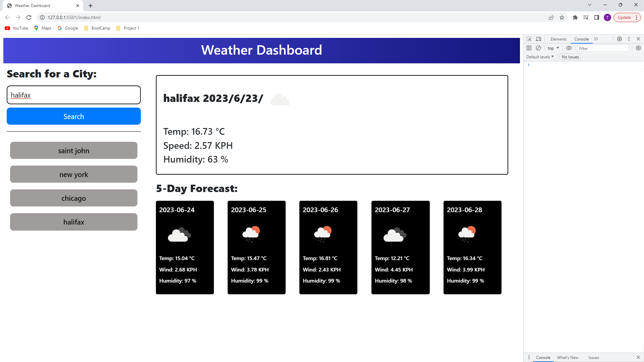Open the browser Extensions puzzle icon
Image resolution: width=644 pixels, height=362 pixels.
(x=575, y=17)
